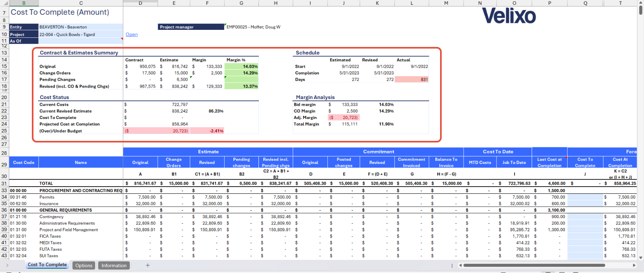
Task: Select the Cost To Complete input cell for Permits
Action: 585,197
